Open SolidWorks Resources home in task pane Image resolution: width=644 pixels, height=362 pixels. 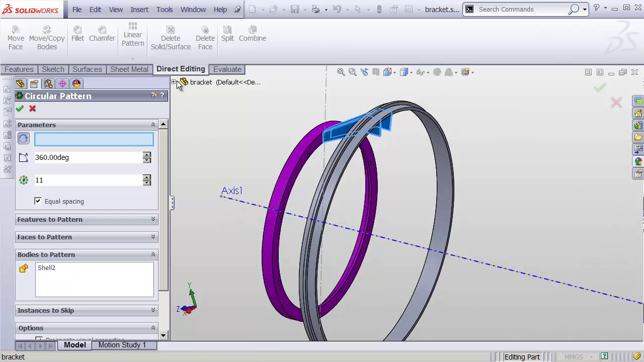point(638,114)
